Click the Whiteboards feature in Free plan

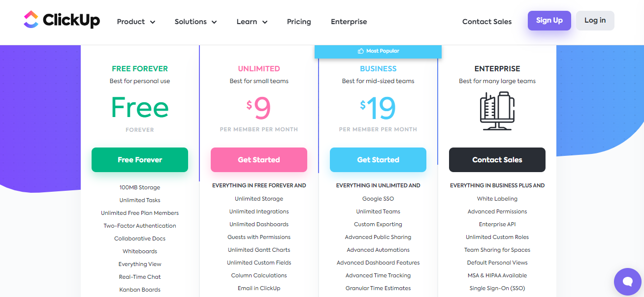[140, 251]
